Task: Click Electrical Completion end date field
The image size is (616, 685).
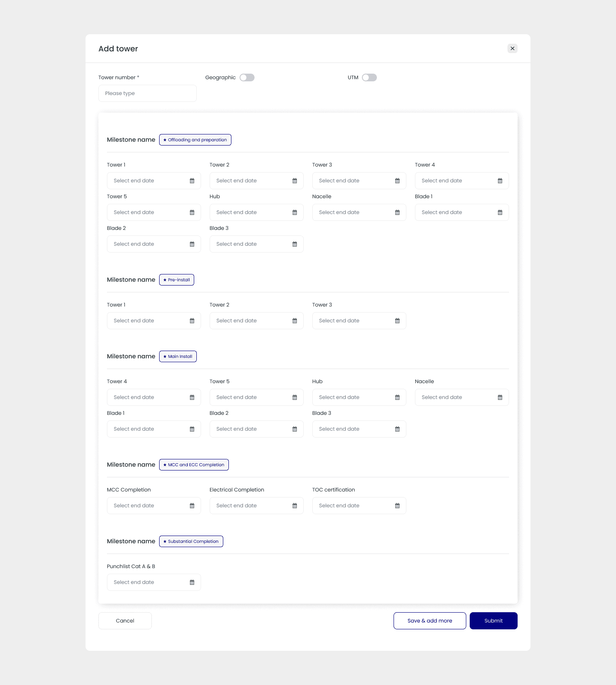Action: (257, 506)
